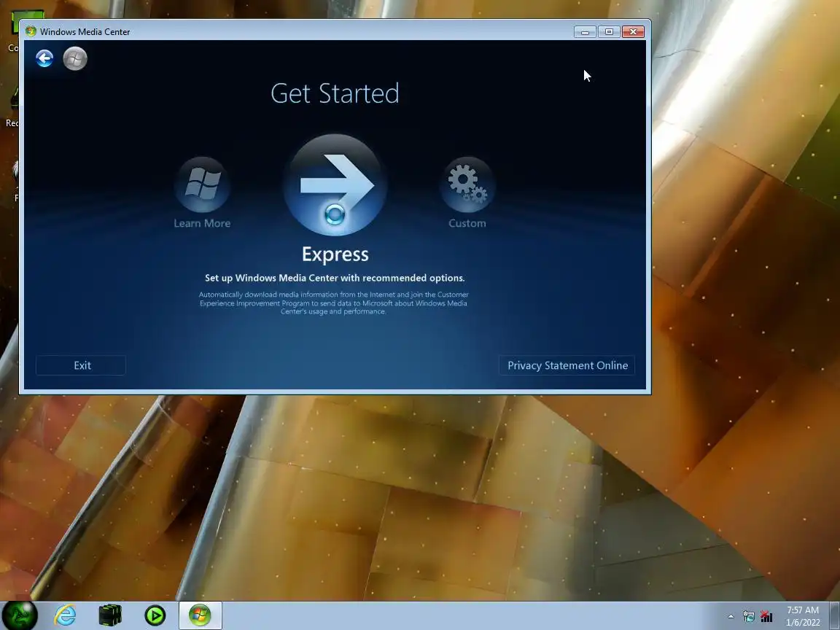Open the green-black file explorer taskbar icon

click(110, 615)
